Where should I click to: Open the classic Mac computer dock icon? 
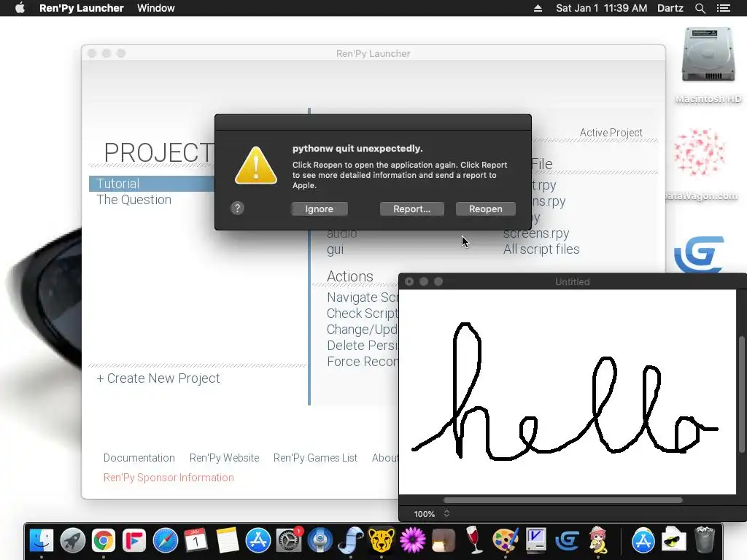coord(536,540)
